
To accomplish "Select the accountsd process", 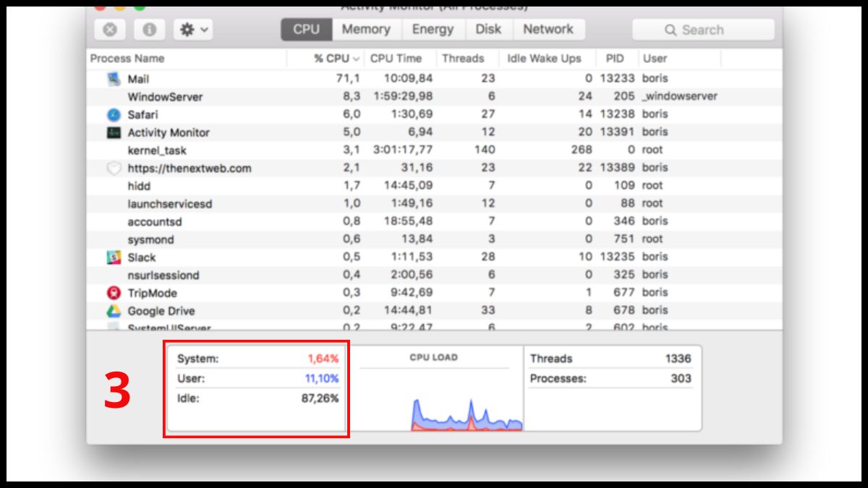I will click(156, 221).
